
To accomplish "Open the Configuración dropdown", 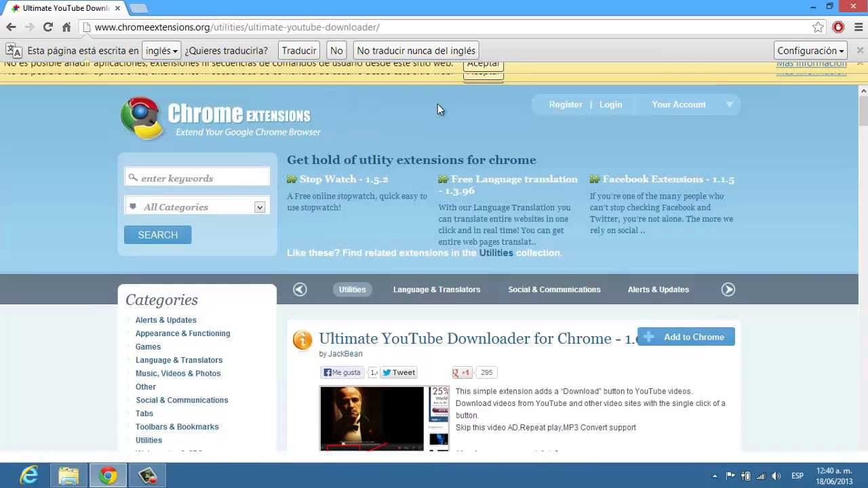I will [x=811, y=51].
